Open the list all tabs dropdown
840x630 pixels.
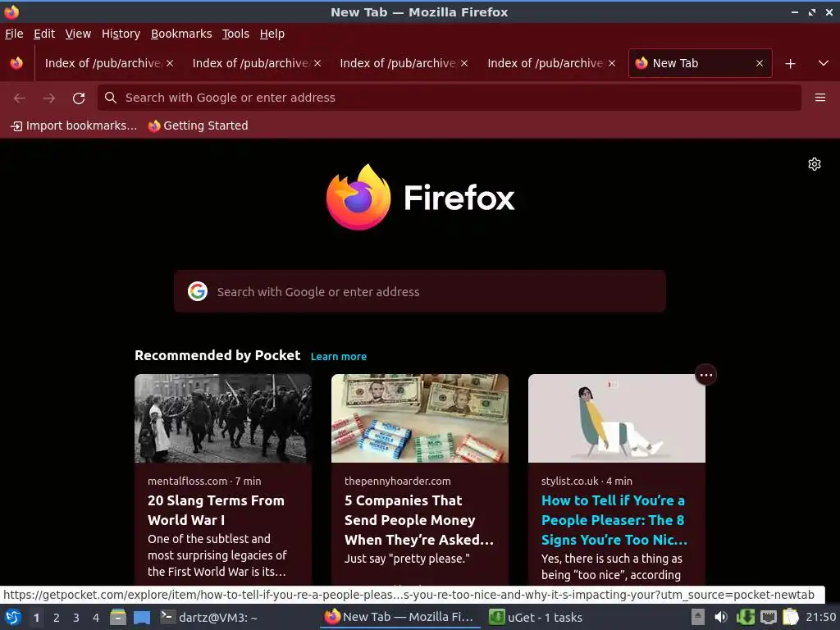coord(824,63)
